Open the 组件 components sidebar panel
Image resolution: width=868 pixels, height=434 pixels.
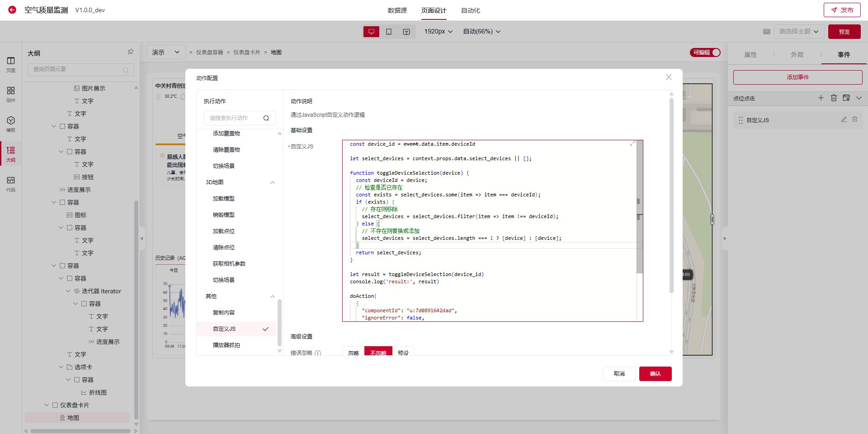point(11,94)
